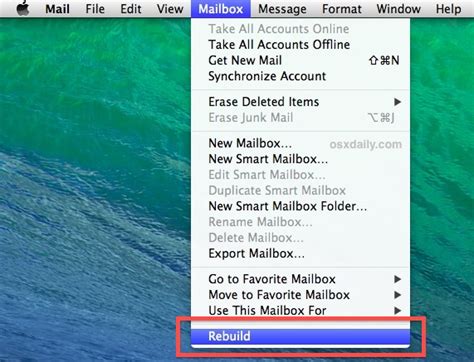Select Erase Junk Mail entry
The height and width of the screenshot is (362, 474).
300,117
